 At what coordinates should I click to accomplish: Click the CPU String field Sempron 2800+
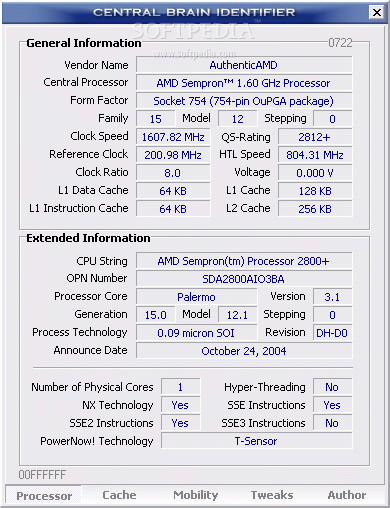pos(244,261)
